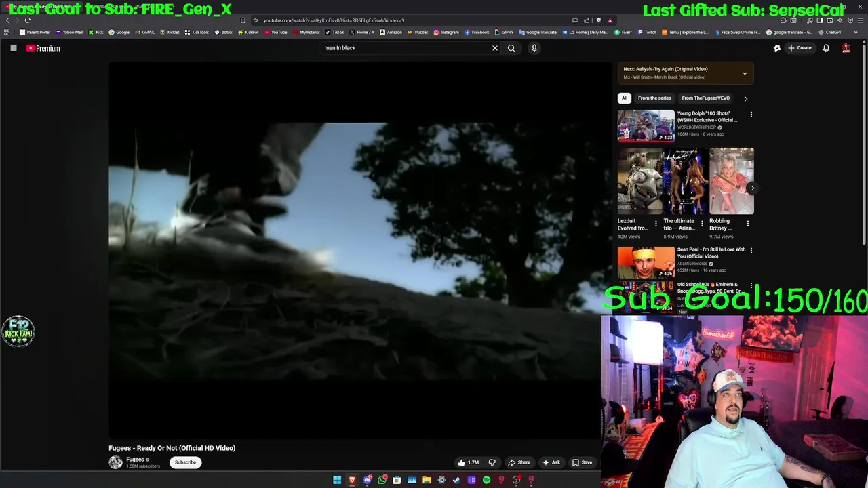Open options for Robbing Britney short
This screenshot has width=868, height=488.
click(x=748, y=224)
